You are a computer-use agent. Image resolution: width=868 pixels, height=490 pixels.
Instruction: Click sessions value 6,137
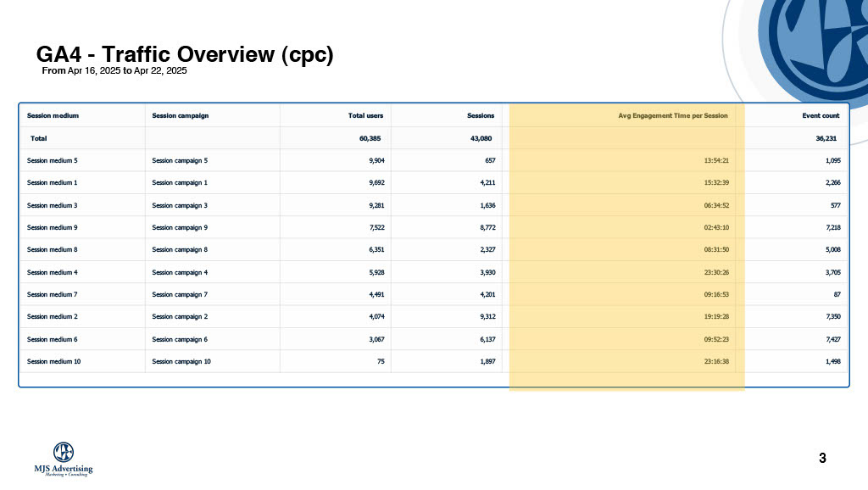(487, 339)
